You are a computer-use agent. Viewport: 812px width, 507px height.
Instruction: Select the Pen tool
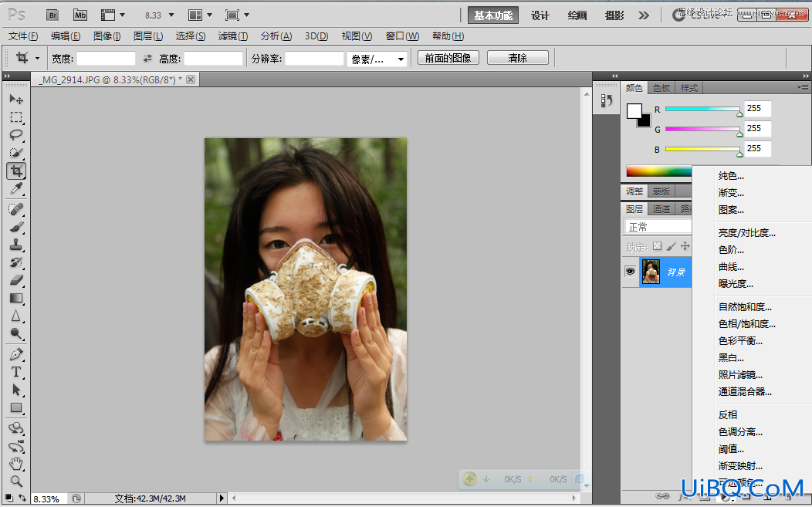(x=16, y=354)
